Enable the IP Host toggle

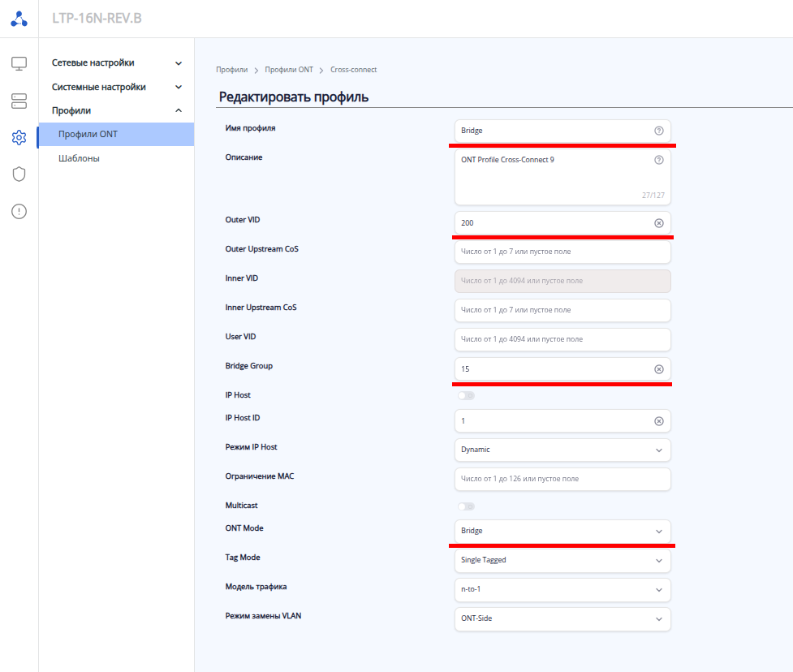pyautogui.click(x=466, y=395)
